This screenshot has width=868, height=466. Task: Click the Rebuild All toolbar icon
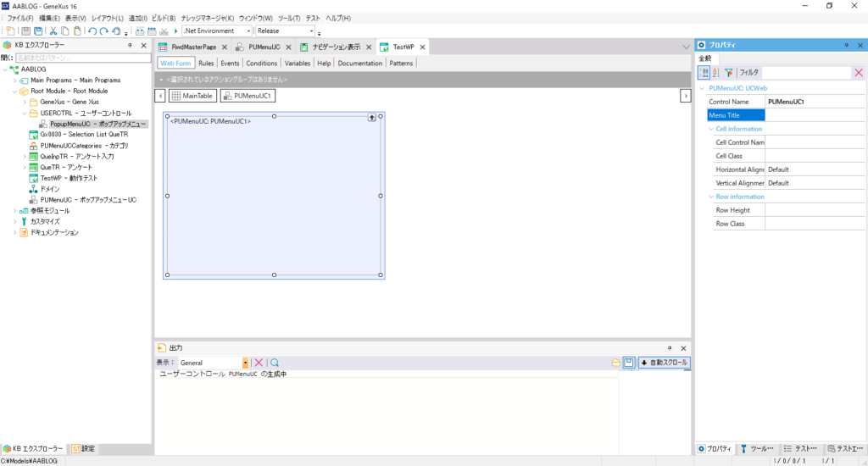coord(152,31)
